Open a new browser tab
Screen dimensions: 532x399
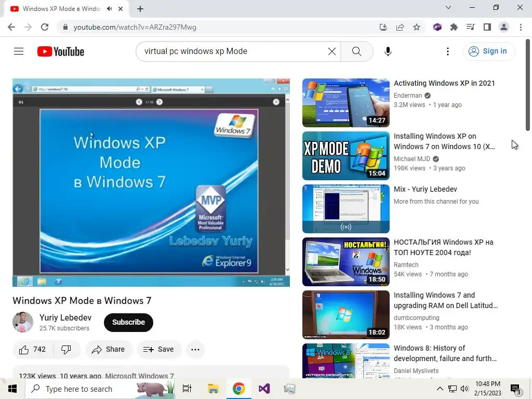point(140,9)
